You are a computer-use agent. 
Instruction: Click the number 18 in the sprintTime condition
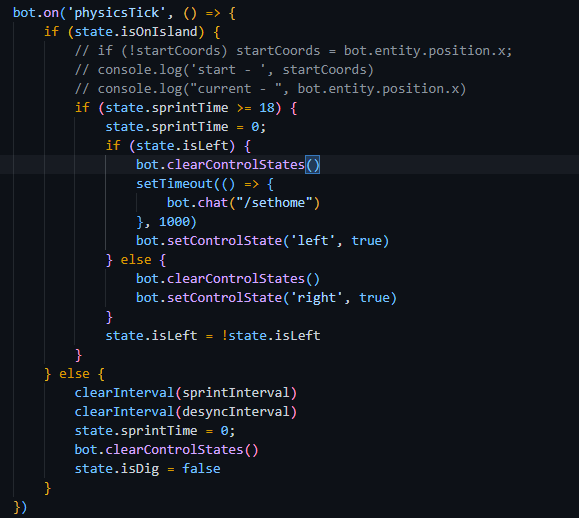pos(267,108)
